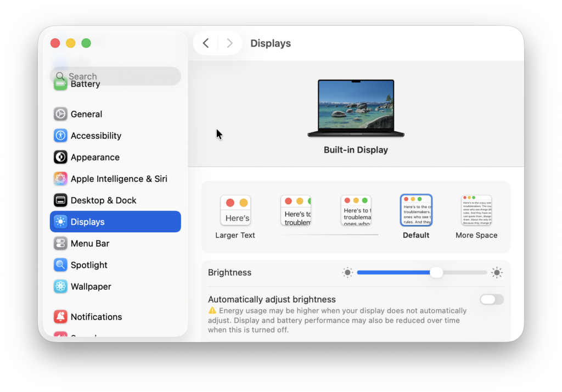Disable Automatically adjust brightness
This screenshot has height=392, width=562.
[x=491, y=299]
